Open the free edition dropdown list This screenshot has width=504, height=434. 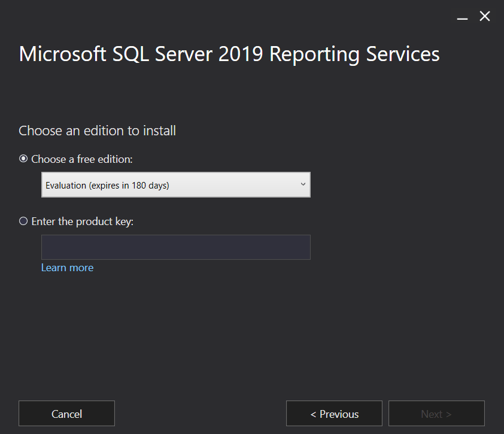point(175,185)
